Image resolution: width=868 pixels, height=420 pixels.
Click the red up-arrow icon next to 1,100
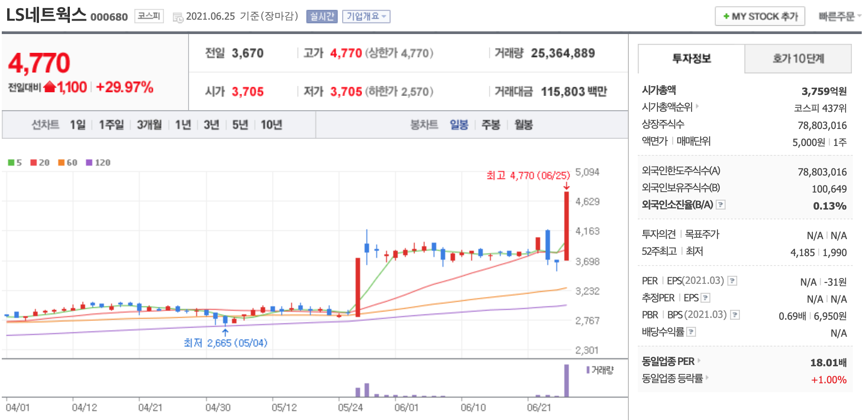coord(50,86)
